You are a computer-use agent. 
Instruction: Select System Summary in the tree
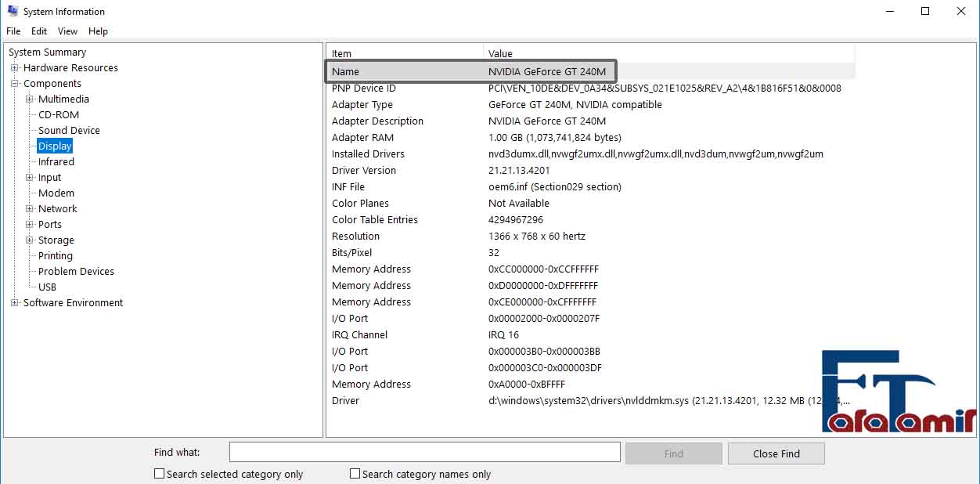tap(48, 52)
